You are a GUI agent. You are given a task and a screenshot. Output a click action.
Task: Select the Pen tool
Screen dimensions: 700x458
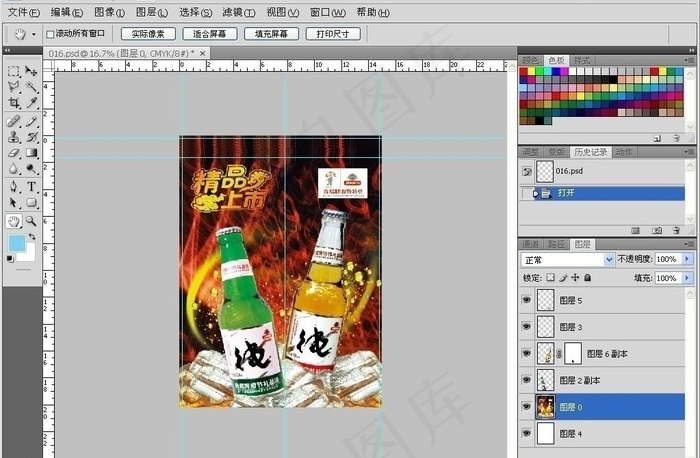click(13, 187)
